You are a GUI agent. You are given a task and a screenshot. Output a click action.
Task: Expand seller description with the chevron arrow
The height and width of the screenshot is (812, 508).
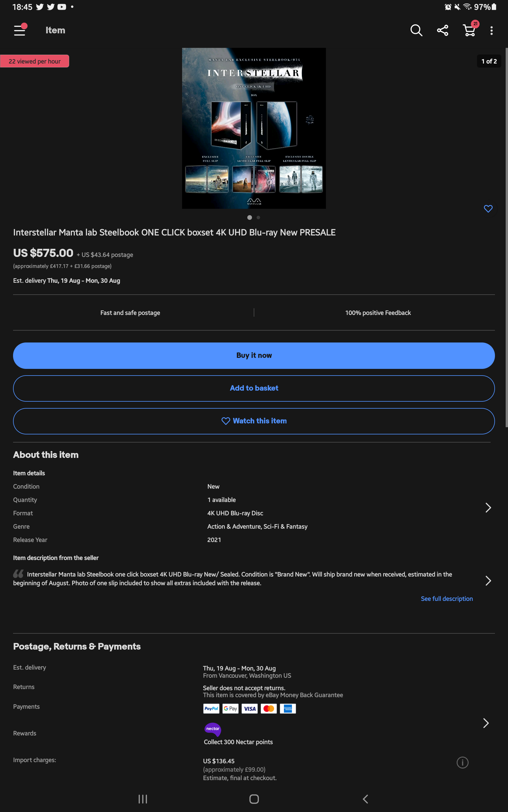488,581
